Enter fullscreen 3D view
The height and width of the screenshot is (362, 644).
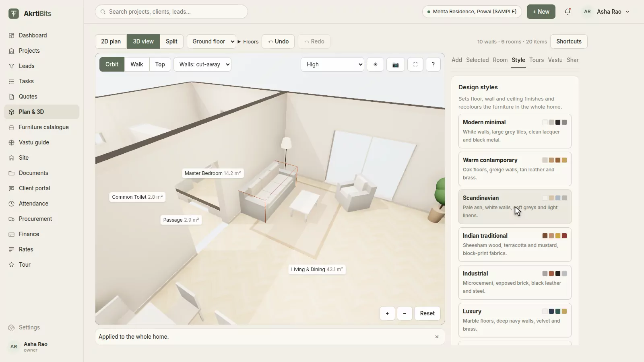click(415, 64)
